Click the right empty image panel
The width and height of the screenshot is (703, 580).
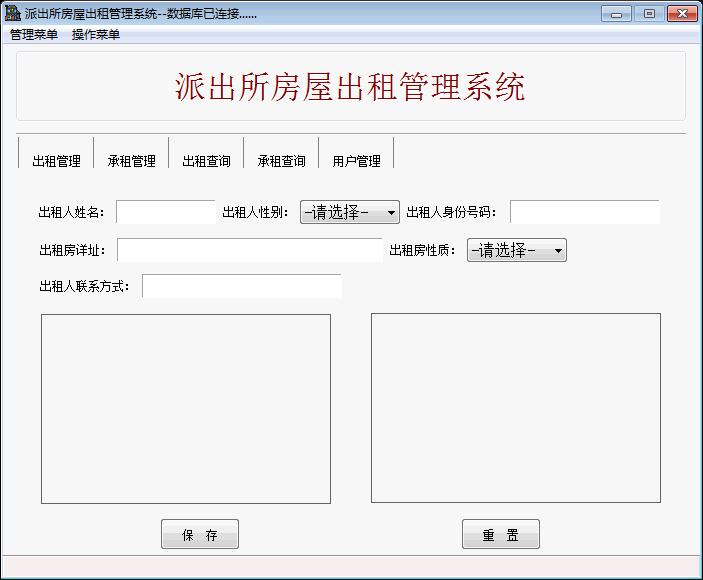[516, 408]
